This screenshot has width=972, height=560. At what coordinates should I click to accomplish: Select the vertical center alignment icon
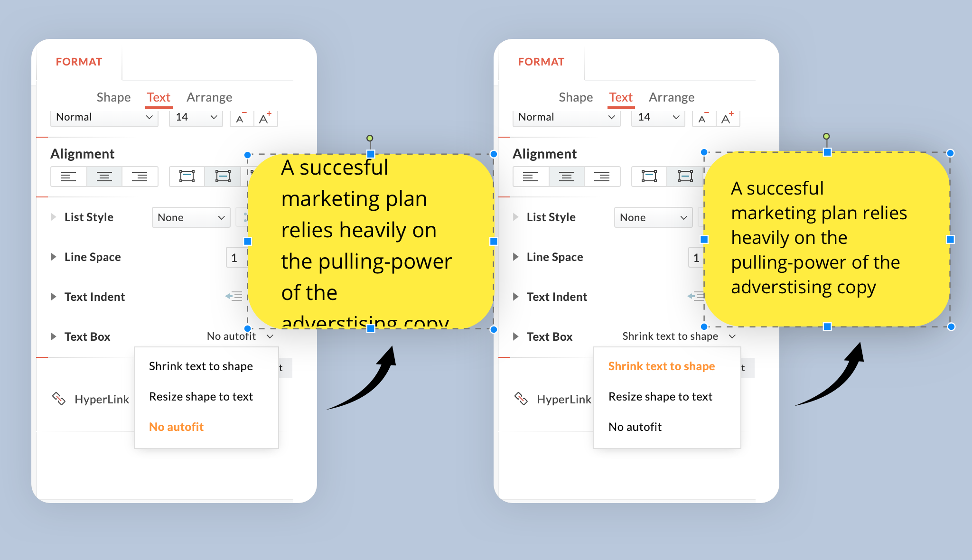(223, 176)
